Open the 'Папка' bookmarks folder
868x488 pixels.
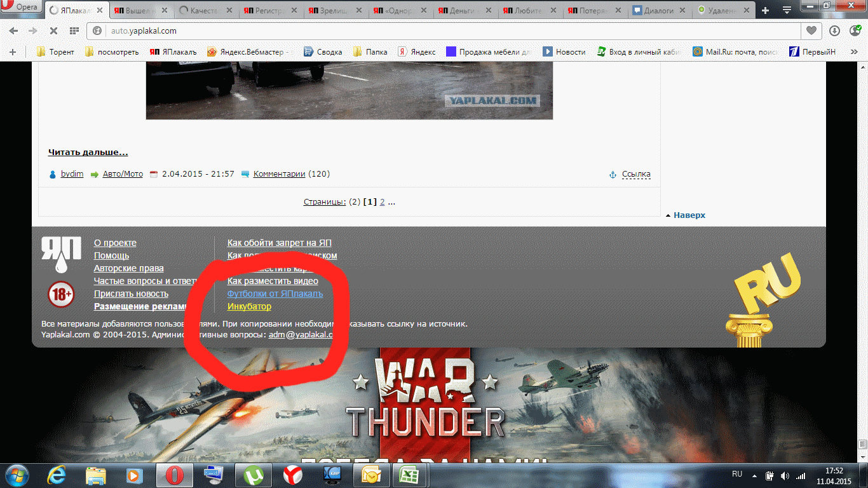point(370,52)
